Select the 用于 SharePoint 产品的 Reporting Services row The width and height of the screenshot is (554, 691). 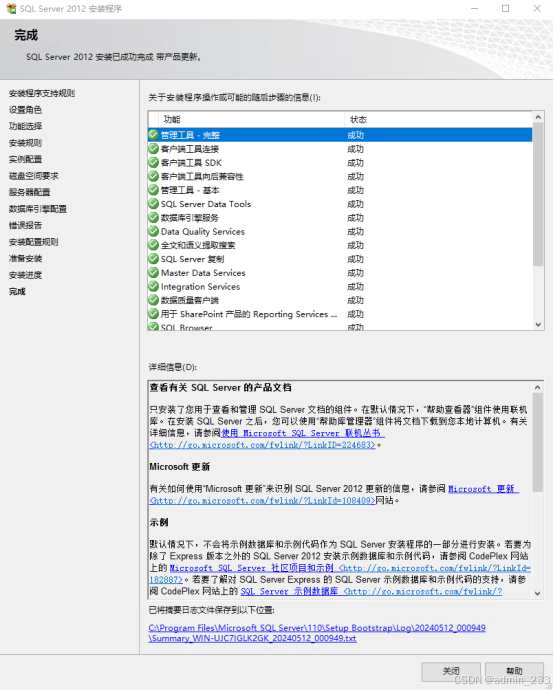pos(340,314)
